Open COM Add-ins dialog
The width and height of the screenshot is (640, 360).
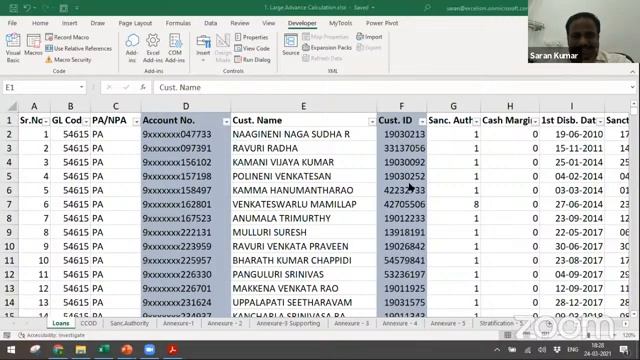click(x=175, y=48)
